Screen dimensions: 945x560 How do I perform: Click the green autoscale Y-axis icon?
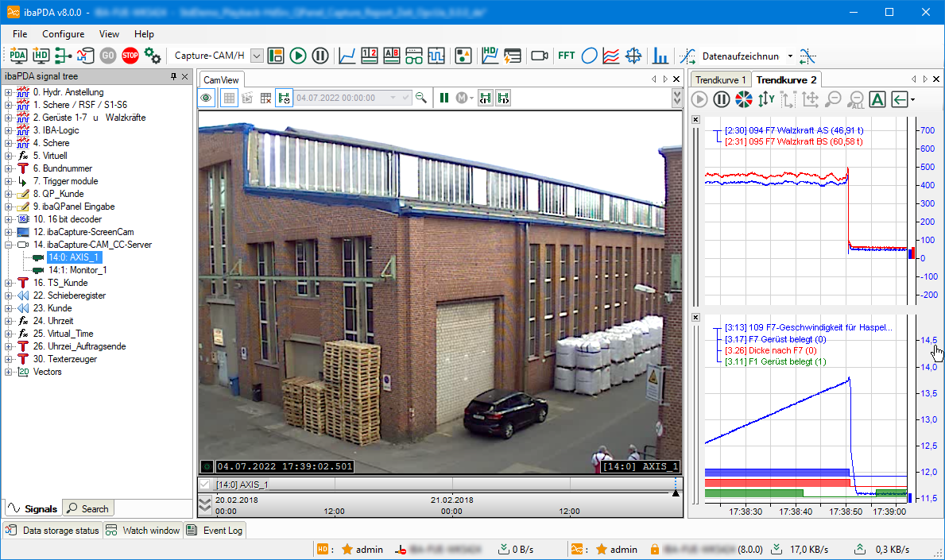(765, 99)
